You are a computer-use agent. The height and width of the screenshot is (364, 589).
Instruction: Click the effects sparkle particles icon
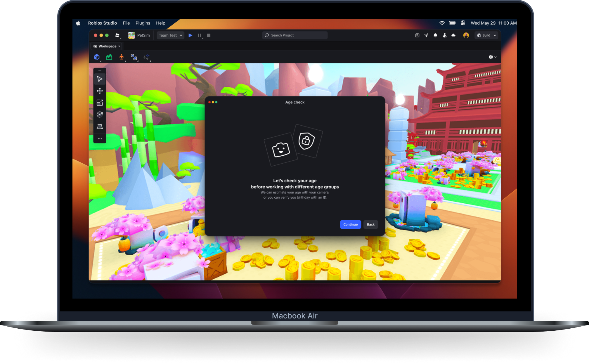pos(146,57)
